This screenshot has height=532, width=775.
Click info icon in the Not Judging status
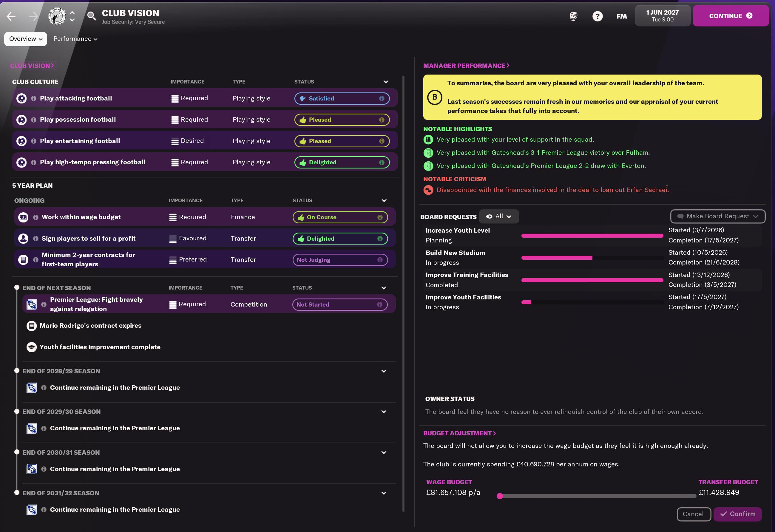[x=380, y=260]
